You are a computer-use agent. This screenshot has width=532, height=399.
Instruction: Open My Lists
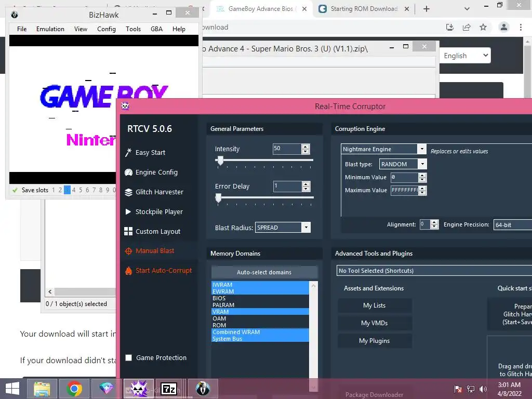pyautogui.click(x=374, y=305)
